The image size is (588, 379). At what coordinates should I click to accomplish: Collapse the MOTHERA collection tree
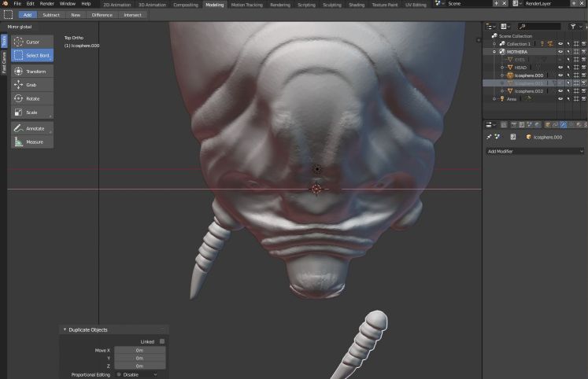[x=494, y=52]
